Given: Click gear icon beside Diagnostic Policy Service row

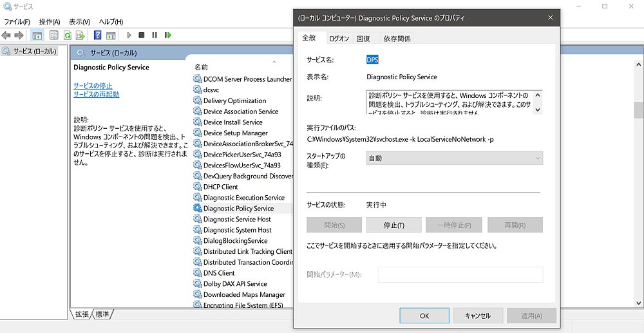Looking at the screenshot, I should coord(198,208).
